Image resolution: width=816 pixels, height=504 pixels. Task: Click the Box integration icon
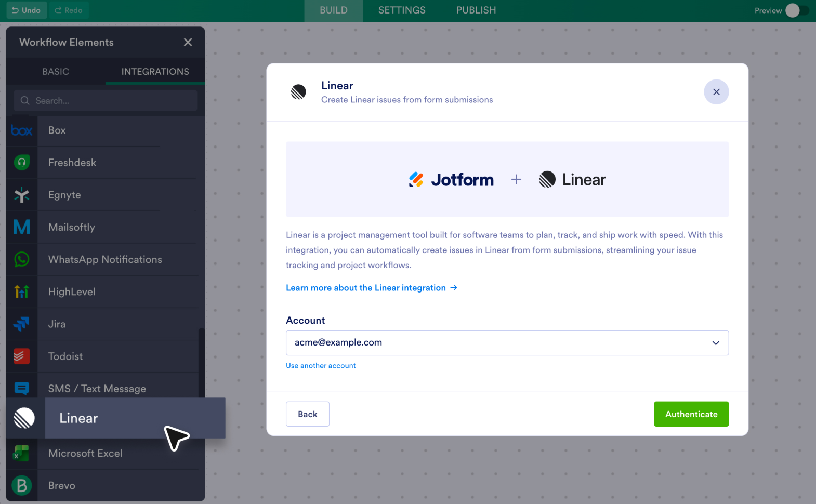click(x=22, y=130)
